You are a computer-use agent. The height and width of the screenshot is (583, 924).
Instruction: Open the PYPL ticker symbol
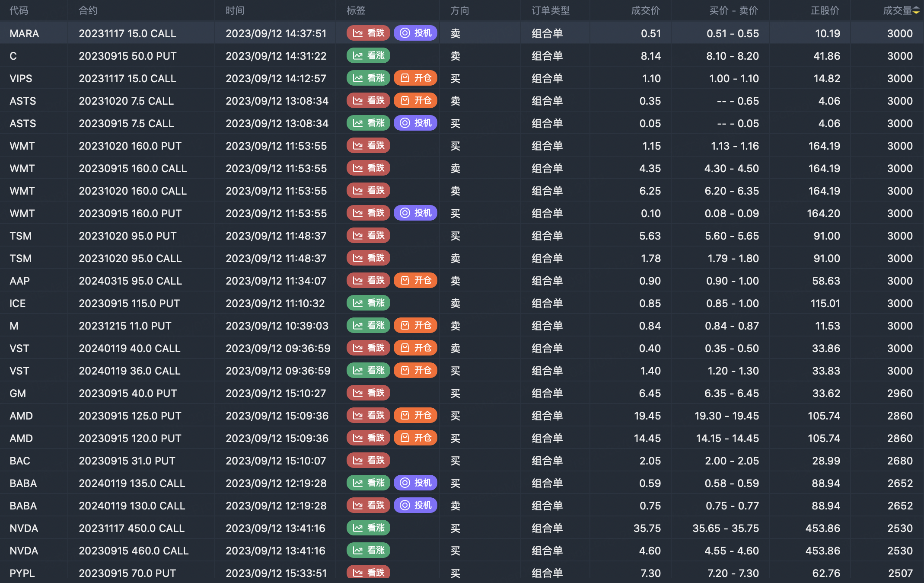click(x=22, y=573)
